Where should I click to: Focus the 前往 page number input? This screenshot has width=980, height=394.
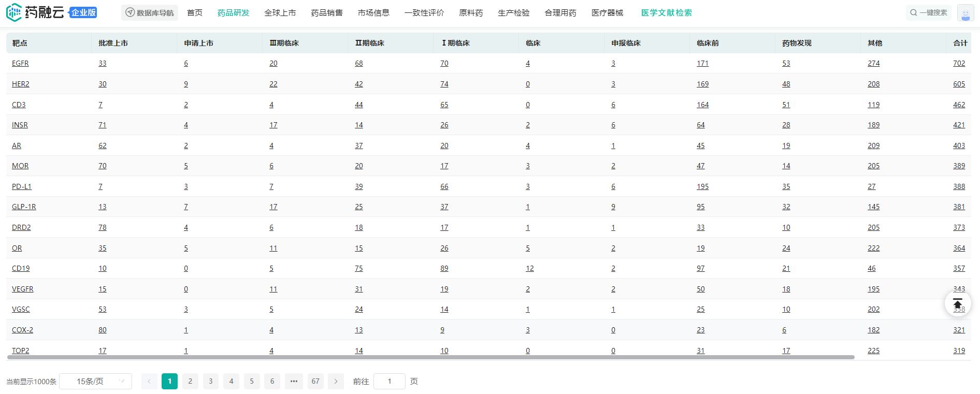click(389, 382)
